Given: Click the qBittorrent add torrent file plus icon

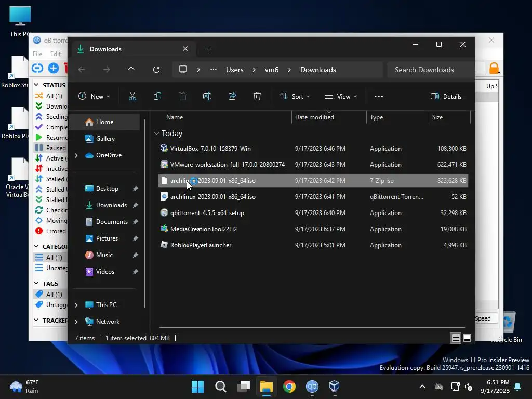Looking at the screenshot, I should click(x=54, y=68).
